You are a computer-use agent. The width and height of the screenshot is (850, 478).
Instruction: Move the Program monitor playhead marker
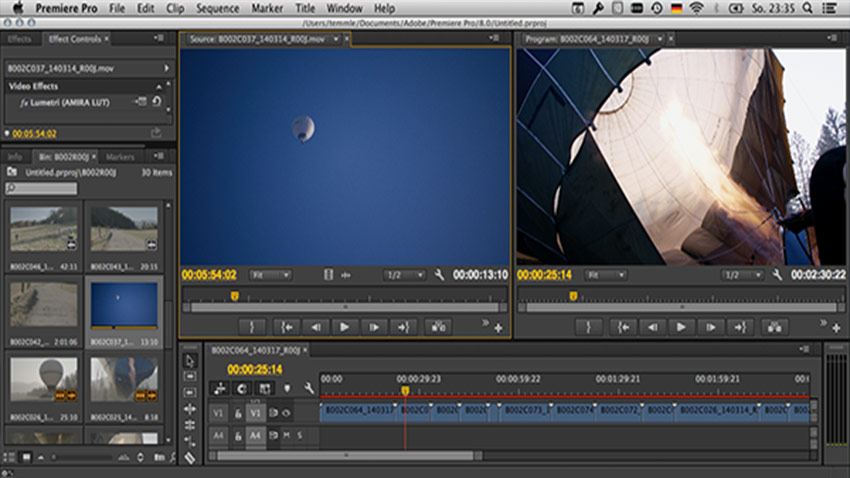tap(573, 296)
